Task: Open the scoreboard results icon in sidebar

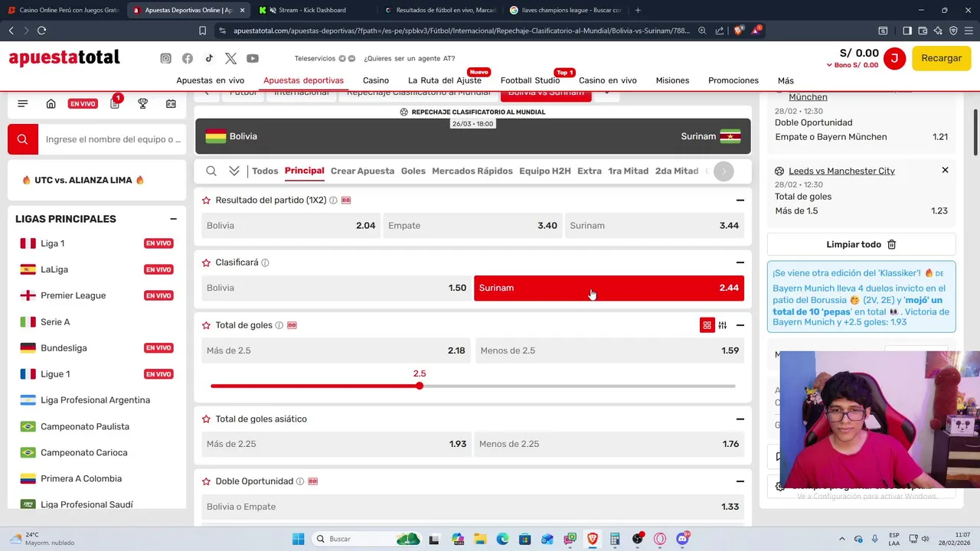Action: [171, 103]
